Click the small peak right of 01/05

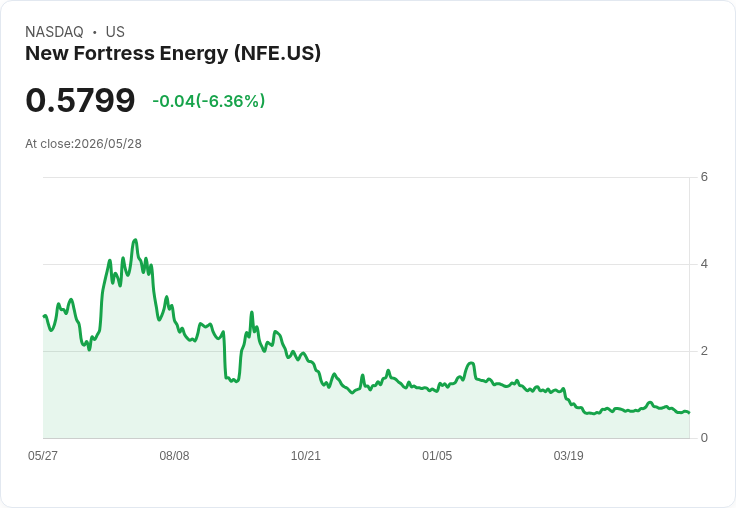click(471, 363)
